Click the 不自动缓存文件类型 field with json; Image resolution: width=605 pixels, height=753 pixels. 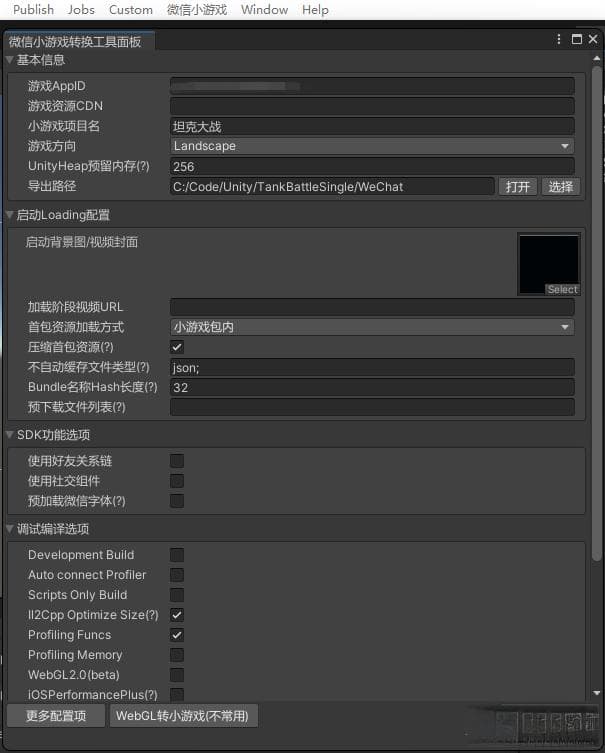point(372,367)
